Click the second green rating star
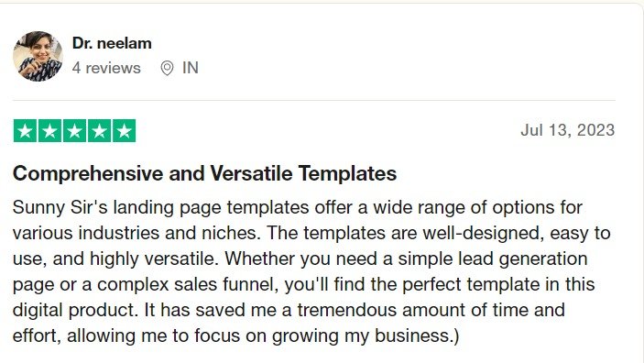Screen dimensions: 644x363 (x=49, y=131)
